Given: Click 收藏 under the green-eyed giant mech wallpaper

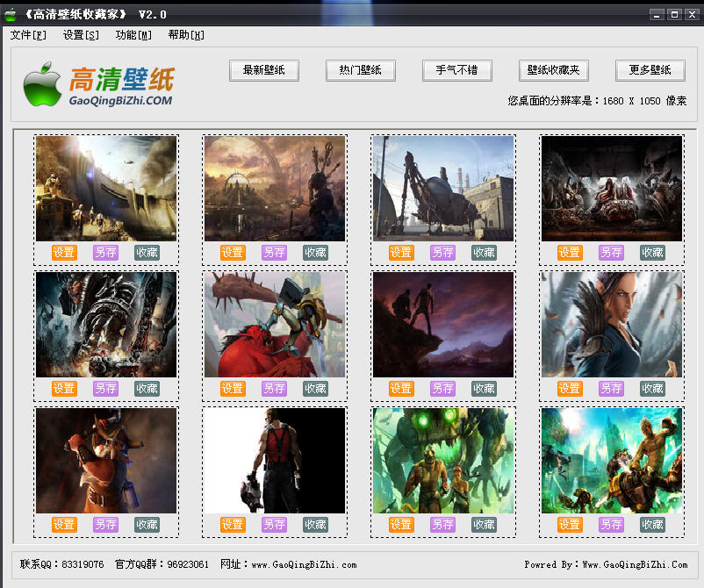Looking at the screenshot, I should (484, 525).
